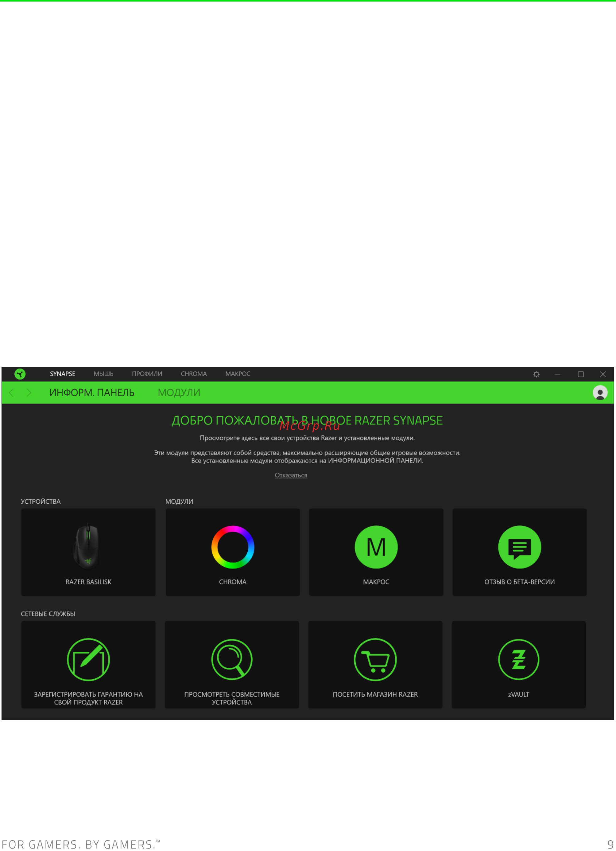Image resolution: width=616 pixels, height=851 pixels.
Task: Open the beta feedback chat icon
Action: 519,547
